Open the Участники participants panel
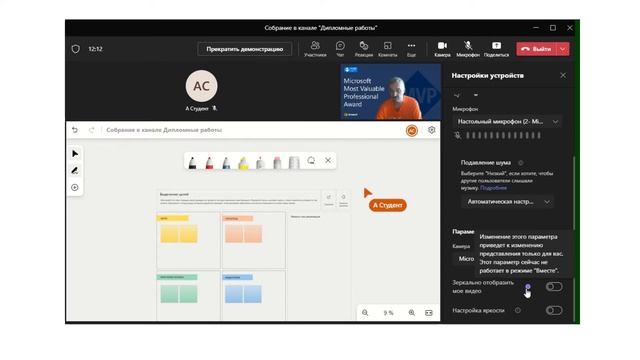This screenshot has height=360, width=640. (x=315, y=49)
